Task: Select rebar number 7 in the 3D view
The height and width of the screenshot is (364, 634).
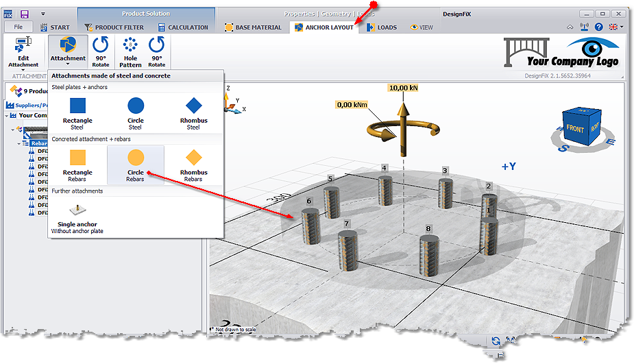Action: (348, 250)
